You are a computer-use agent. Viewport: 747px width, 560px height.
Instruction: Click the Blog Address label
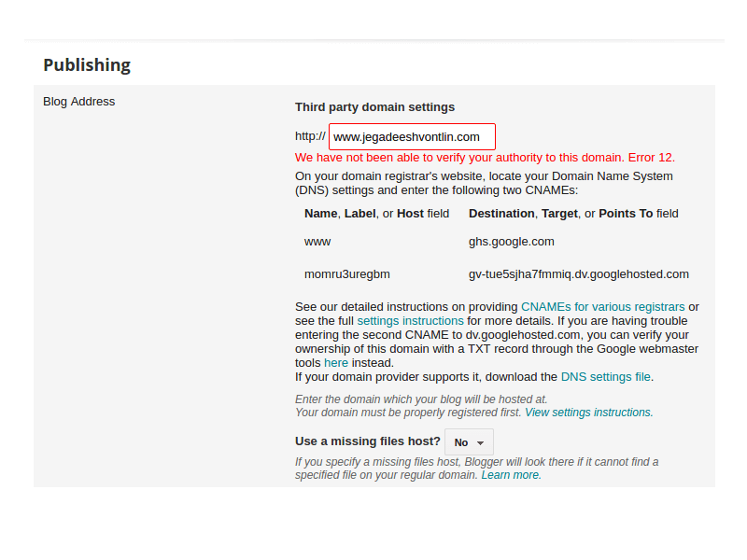click(x=79, y=102)
